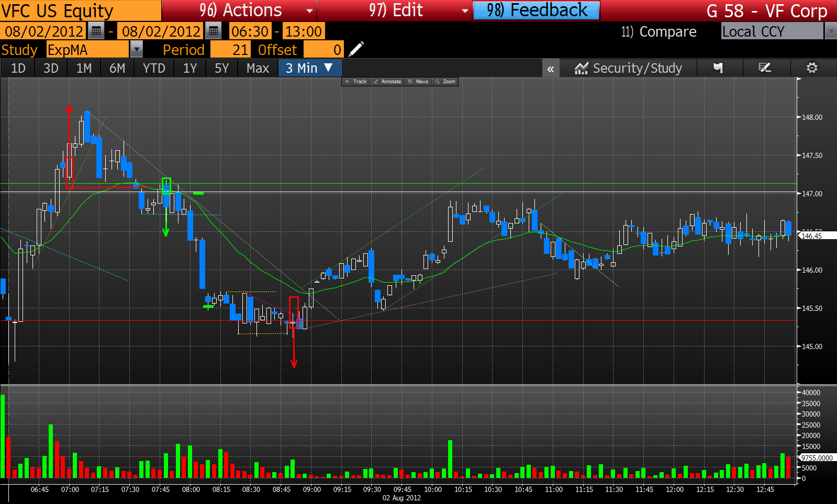This screenshot has width=837, height=504.
Task: Select the 5Y range tab
Action: tap(222, 68)
